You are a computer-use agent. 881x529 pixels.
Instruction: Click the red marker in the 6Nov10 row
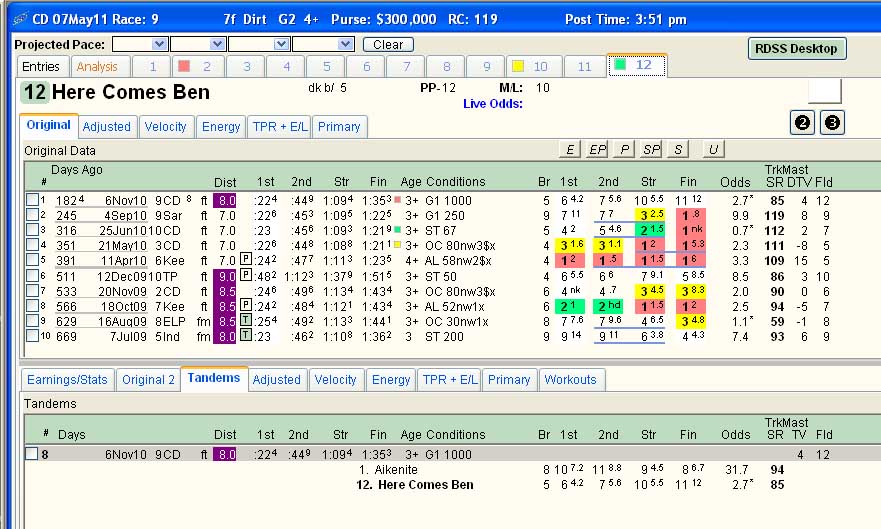(398, 199)
